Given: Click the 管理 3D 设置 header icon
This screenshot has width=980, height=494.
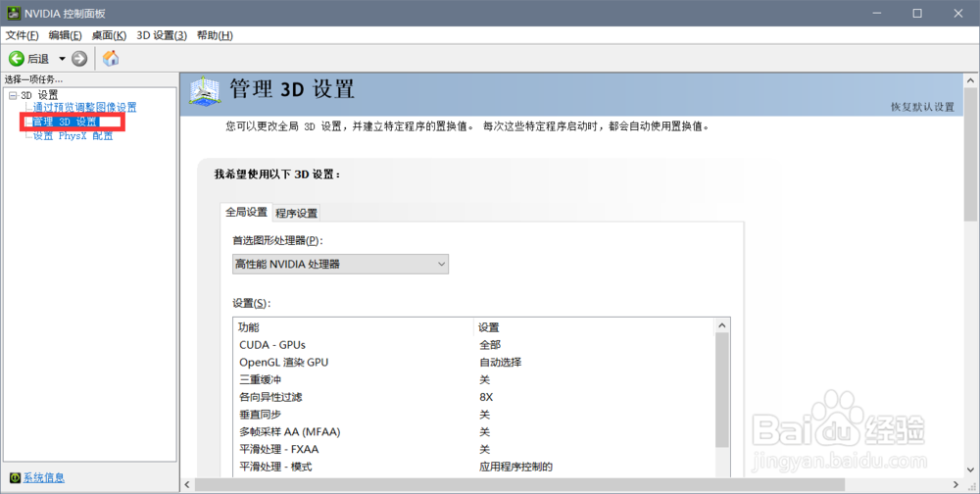Looking at the screenshot, I should 205,91.
